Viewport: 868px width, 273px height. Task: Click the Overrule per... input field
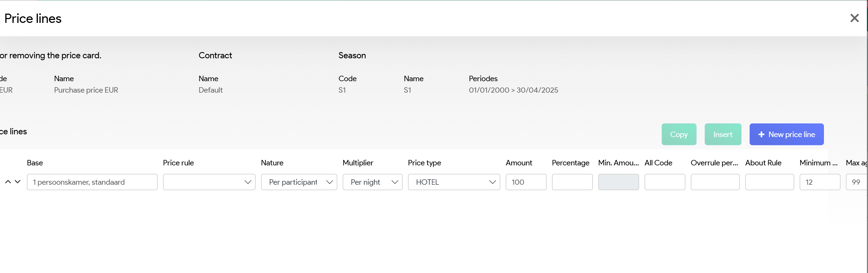tap(715, 182)
